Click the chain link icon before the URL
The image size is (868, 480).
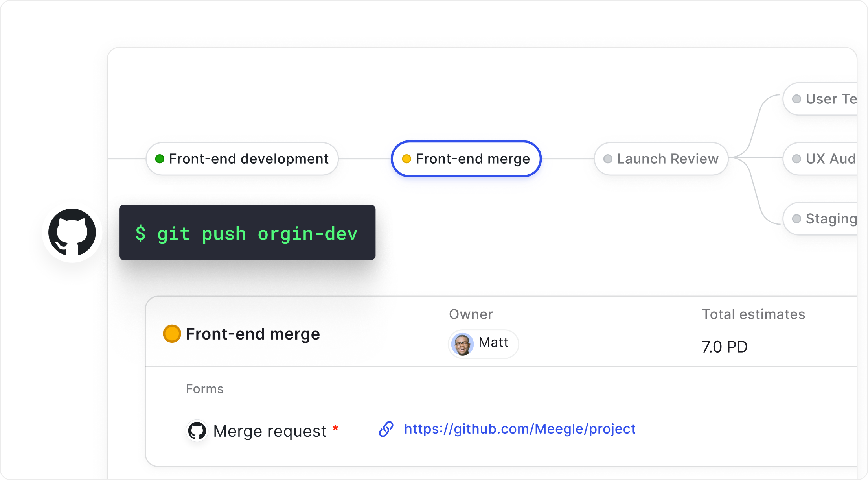387,430
